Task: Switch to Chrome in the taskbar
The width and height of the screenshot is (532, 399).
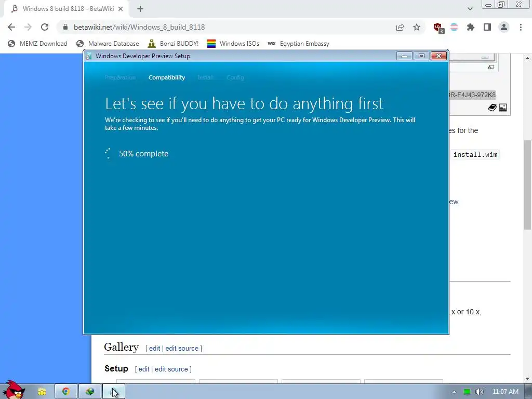Action: 66,392
